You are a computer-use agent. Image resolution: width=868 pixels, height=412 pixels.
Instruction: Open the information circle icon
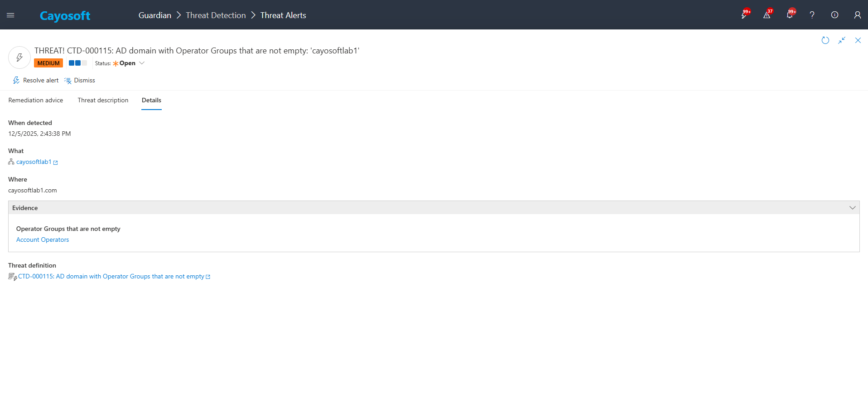tap(834, 15)
